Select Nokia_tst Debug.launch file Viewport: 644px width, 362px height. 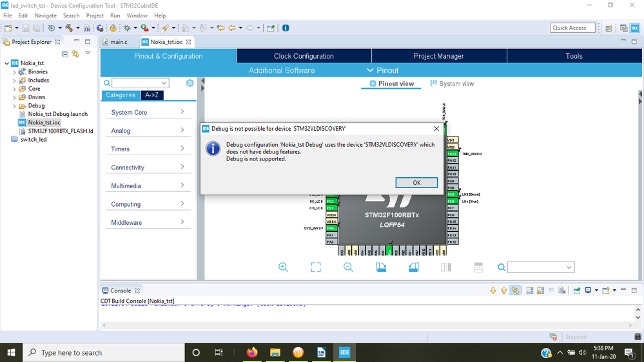pyautogui.click(x=57, y=114)
